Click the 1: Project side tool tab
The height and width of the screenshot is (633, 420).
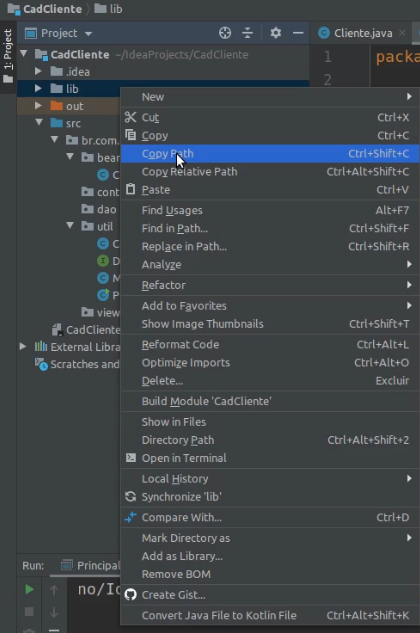pyautogui.click(x=8, y=55)
